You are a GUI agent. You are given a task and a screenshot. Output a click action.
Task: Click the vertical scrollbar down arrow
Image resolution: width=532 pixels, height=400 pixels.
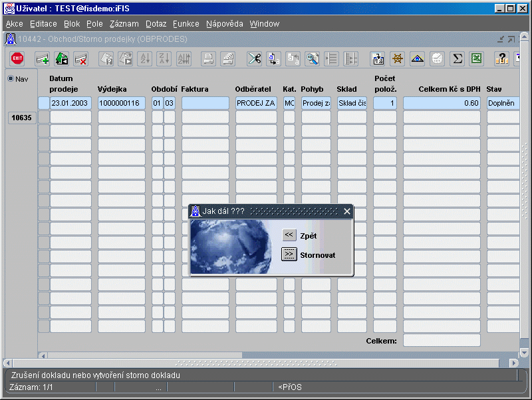pos(524,353)
